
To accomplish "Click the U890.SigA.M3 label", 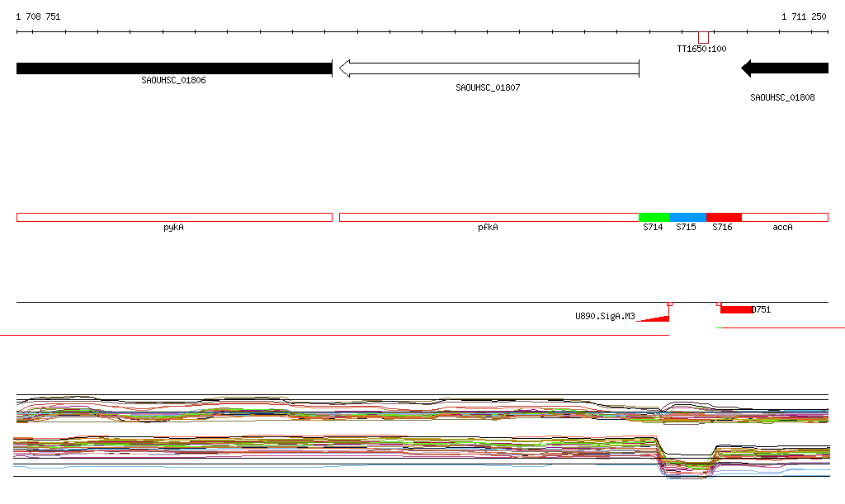I will (605, 316).
